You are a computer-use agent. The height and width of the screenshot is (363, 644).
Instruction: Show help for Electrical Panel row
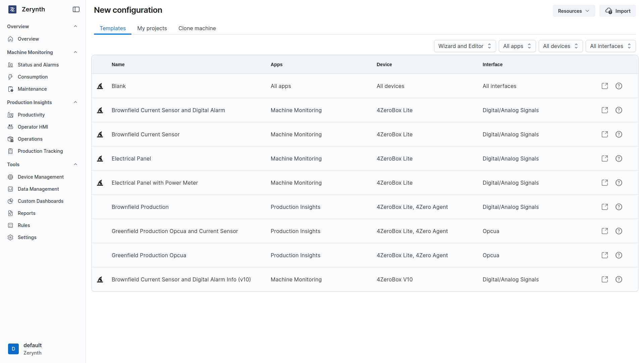(619, 158)
